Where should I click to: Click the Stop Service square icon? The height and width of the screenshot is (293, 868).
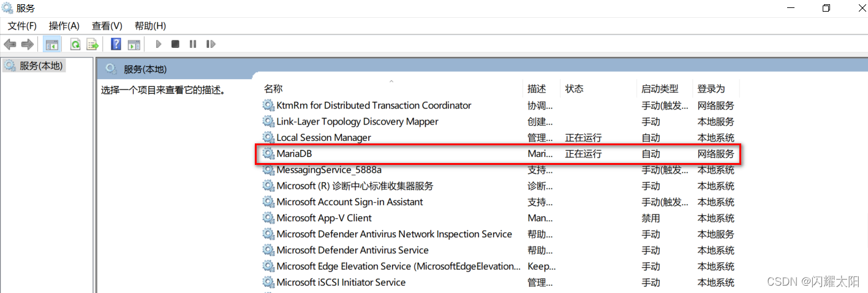pos(175,44)
